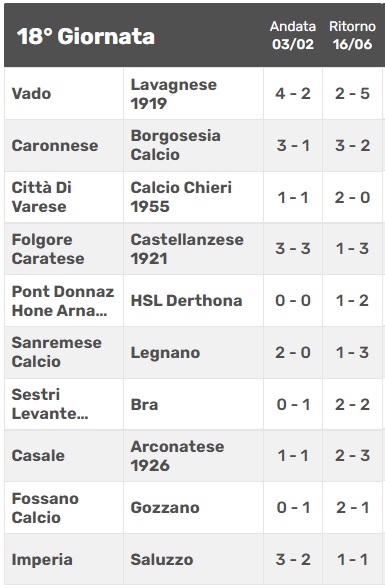Click the 18° Giornata heading
385x588 pixels.
pos(86,36)
